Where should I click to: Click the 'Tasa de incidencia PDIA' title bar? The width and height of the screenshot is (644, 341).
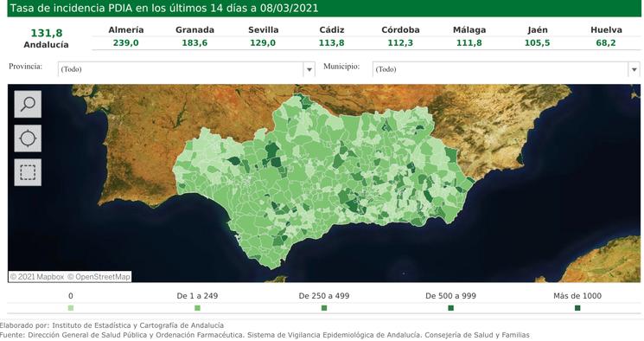pyautogui.click(x=324, y=9)
